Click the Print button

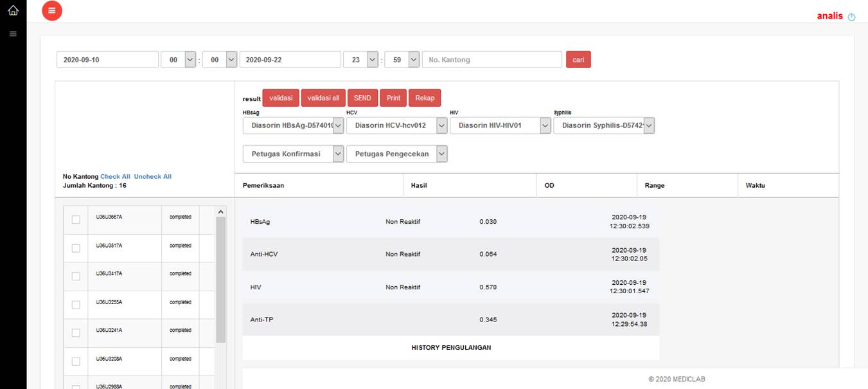pyautogui.click(x=394, y=98)
